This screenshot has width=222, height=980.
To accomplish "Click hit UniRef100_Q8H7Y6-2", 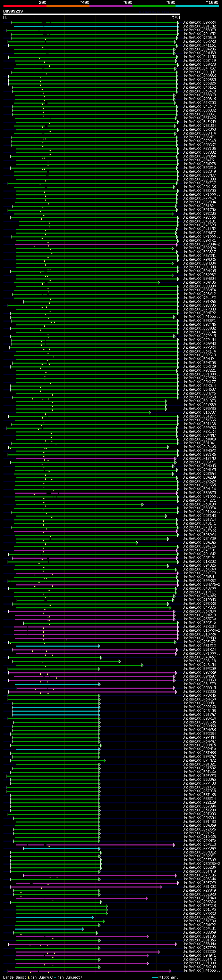I will (x=201, y=584).
